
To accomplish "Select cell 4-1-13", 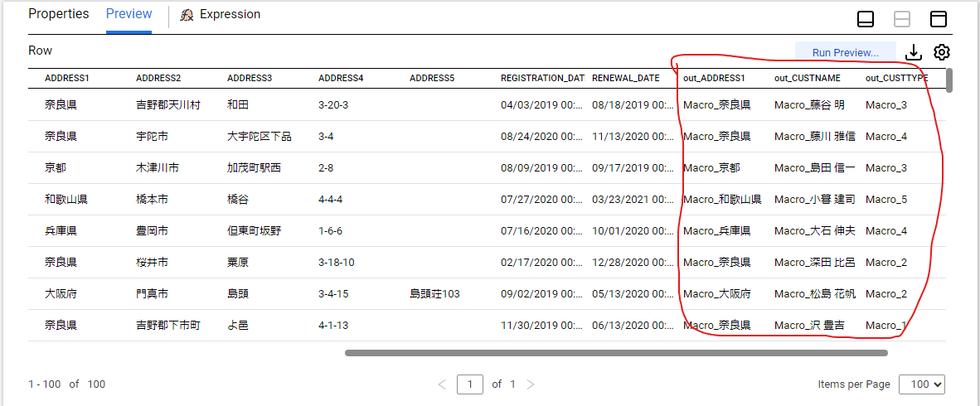I will 334,325.
